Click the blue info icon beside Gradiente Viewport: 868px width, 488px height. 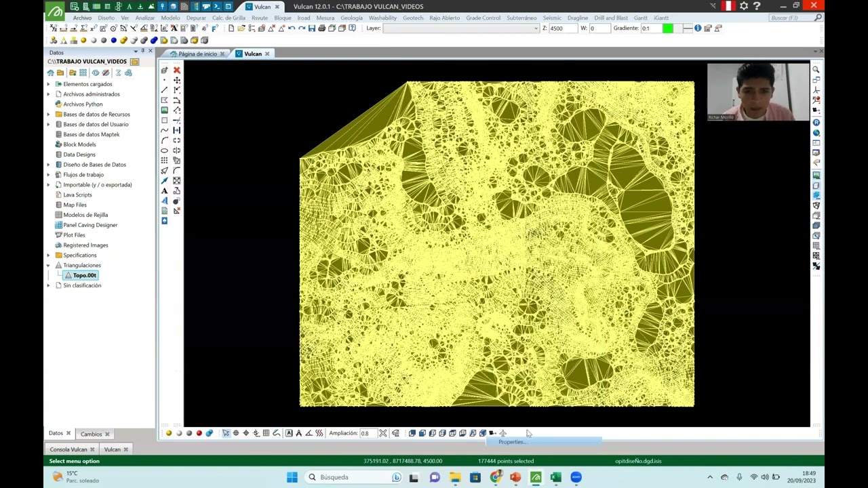(x=698, y=28)
